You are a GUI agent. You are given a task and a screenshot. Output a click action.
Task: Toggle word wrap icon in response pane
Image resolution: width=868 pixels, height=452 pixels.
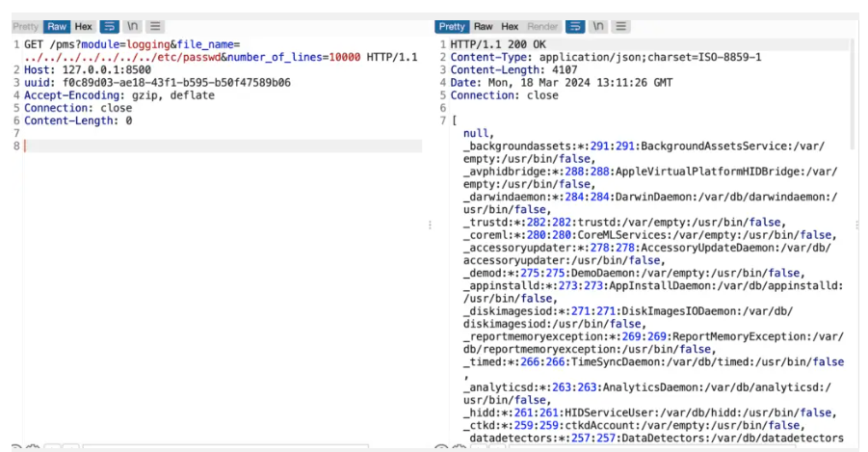(575, 26)
